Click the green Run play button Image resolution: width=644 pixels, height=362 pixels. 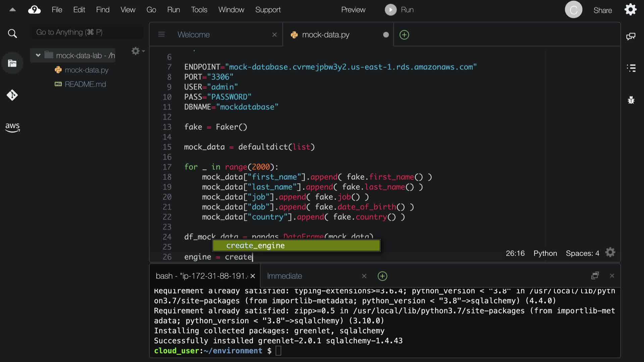click(390, 10)
